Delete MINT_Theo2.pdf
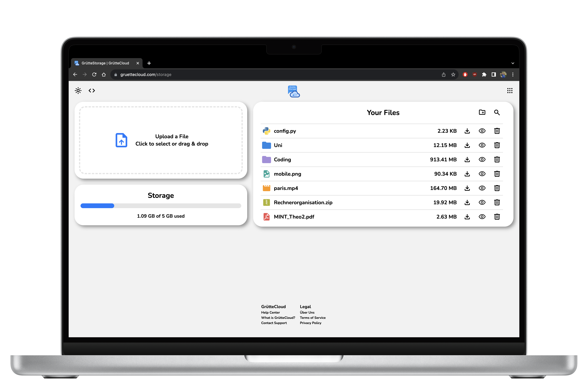This screenshot has width=588, height=382. pos(497,217)
